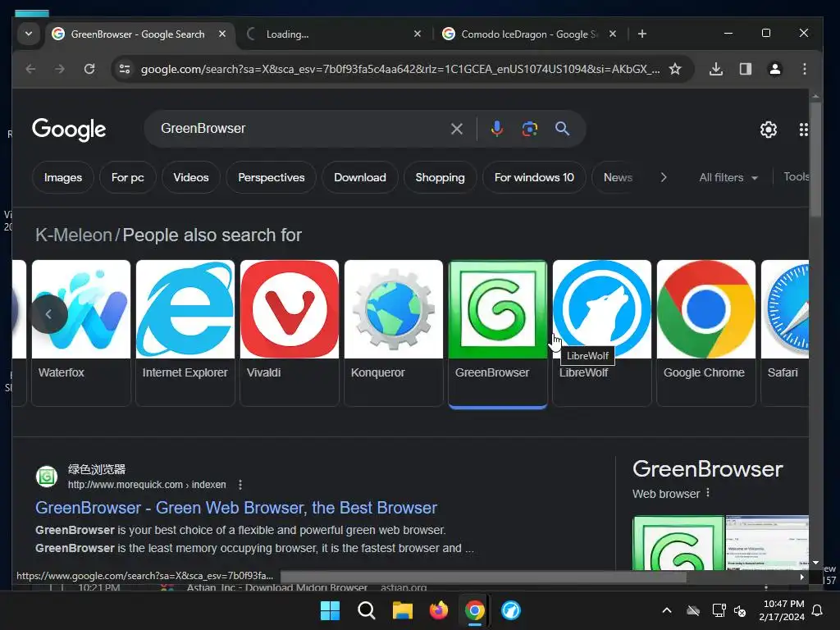Open site information icon in address bar
The width and height of the screenshot is (840, 630).
tap(125, 69)
